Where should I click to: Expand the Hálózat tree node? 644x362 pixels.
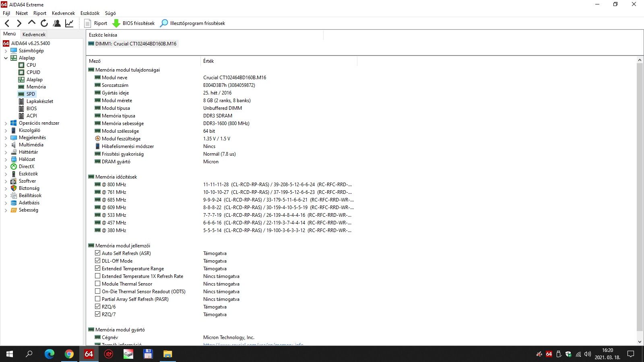pos(6,159)
